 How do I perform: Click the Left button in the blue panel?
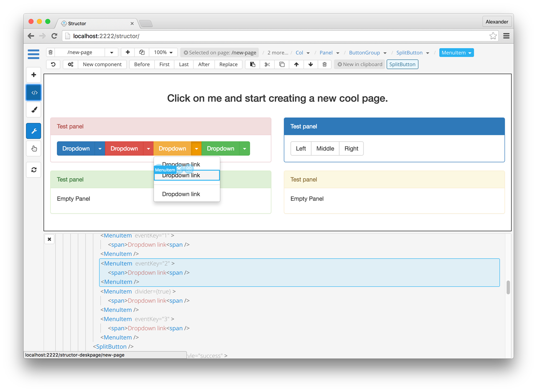301,148
